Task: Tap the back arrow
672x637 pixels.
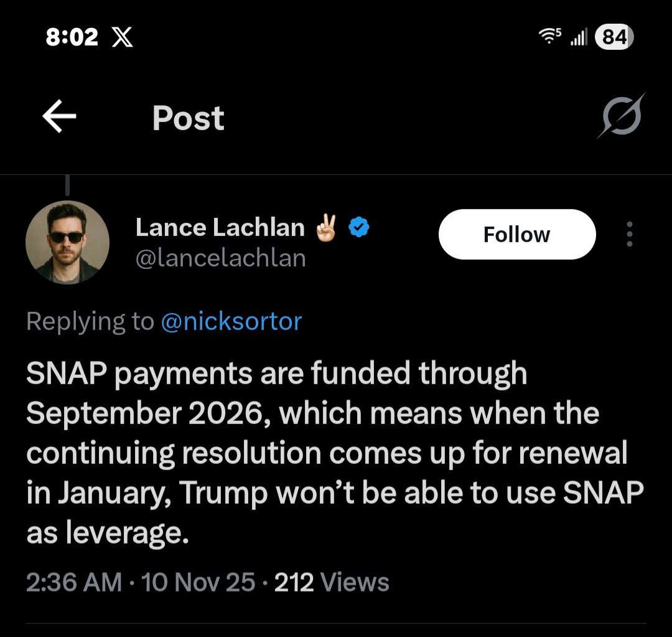Action: [60, 118]
